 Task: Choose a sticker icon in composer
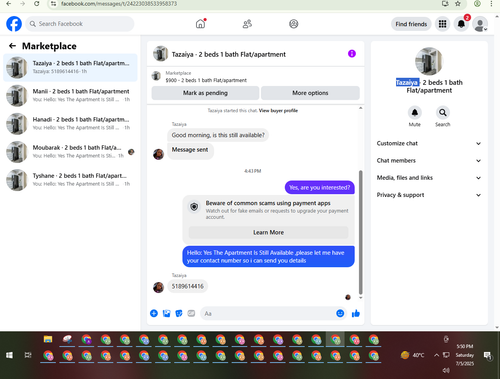click(179, 313)
